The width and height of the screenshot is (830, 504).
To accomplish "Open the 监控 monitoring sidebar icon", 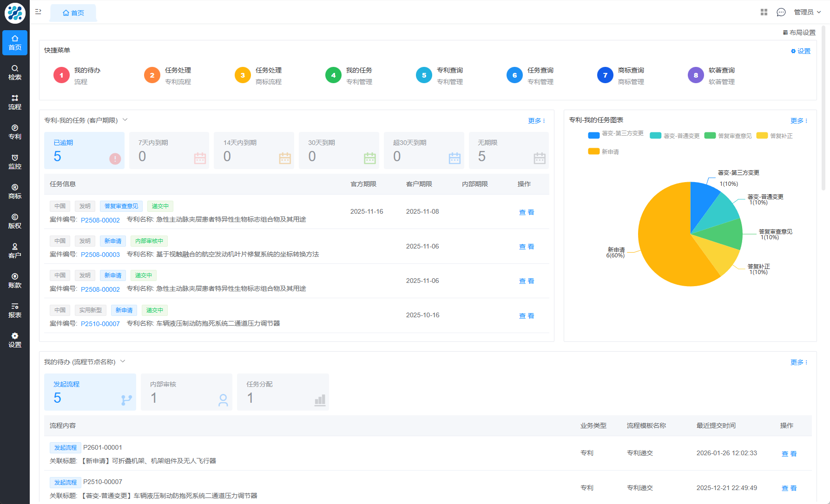I will [x=15, y=162].
